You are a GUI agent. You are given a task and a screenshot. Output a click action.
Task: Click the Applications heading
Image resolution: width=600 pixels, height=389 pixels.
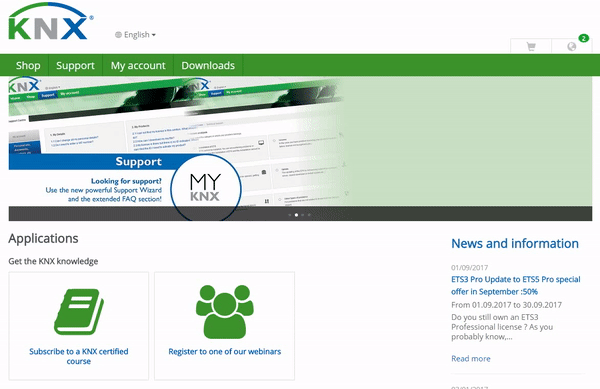coord(43,238)
